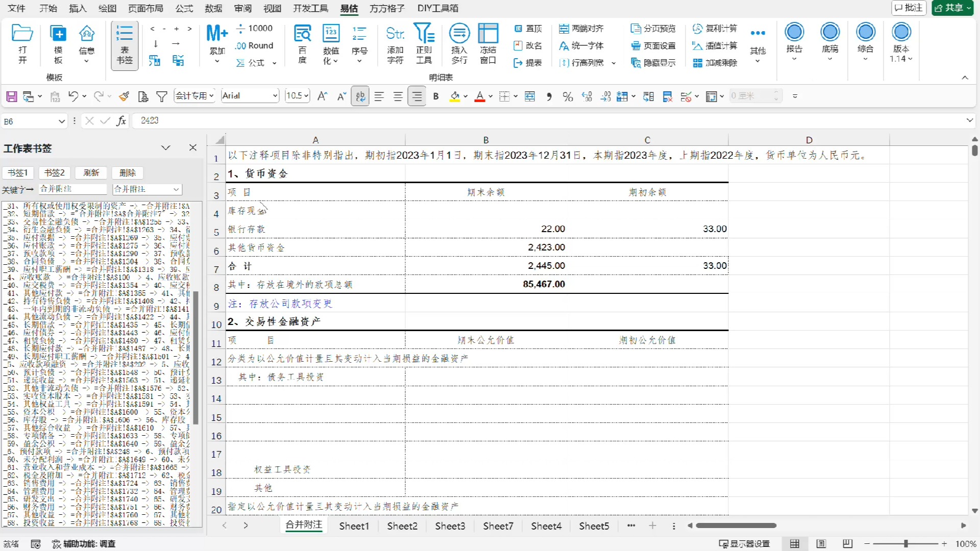Toggle wrap text button
The image size is (980, 551).
(360, 96)
